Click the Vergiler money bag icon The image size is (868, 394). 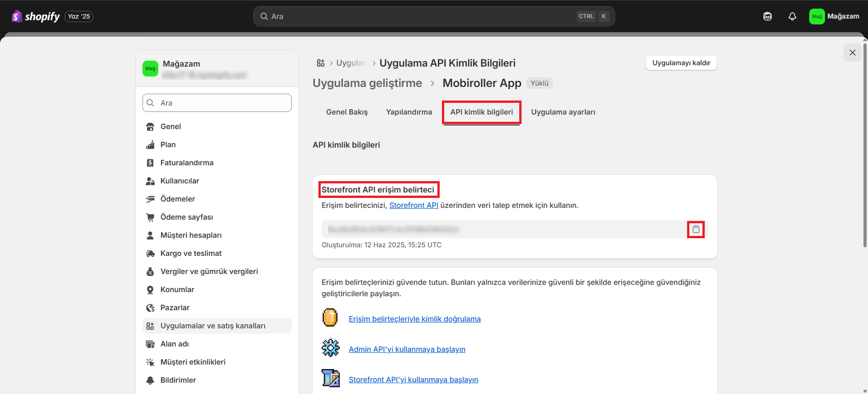point(150,272)
